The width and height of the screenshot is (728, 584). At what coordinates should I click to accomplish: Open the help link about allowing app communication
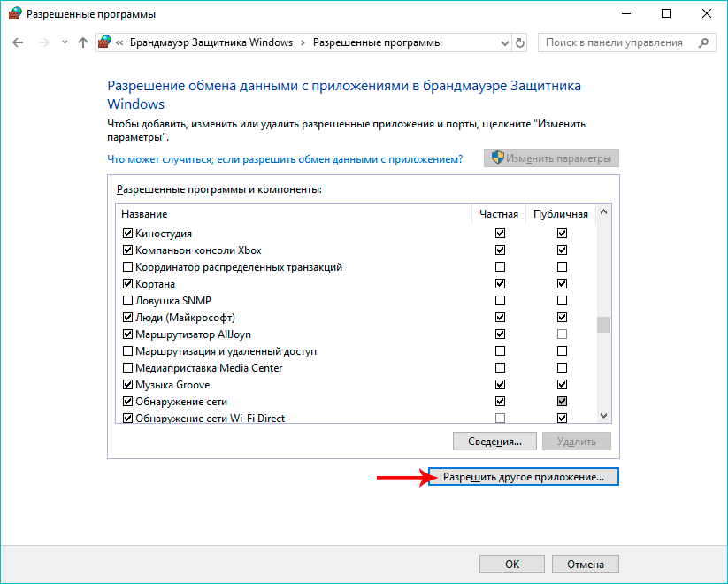coord(285,159)
